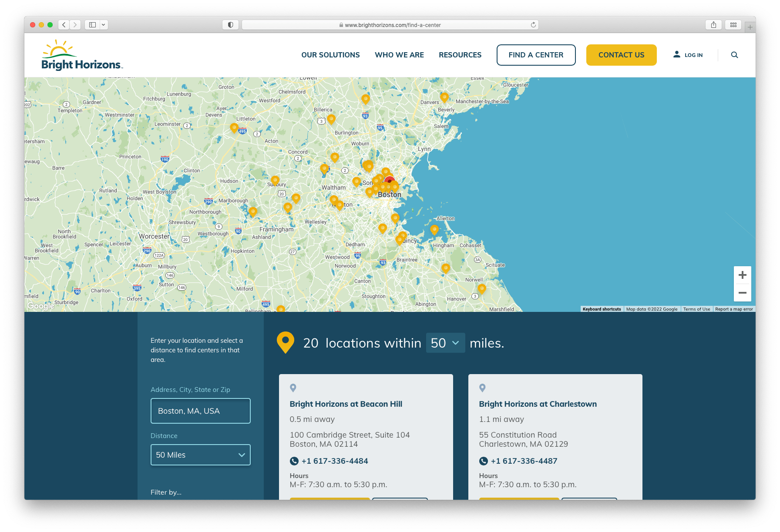Click "100 Cambridge Street, Suite 104" address
This screenshot has height=532, width=780.
point(350,435)
